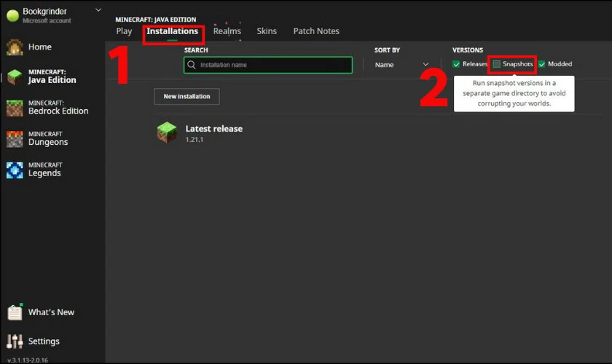Open Home via its house icon
Screen dimensions: 612x364
(15, 47)
